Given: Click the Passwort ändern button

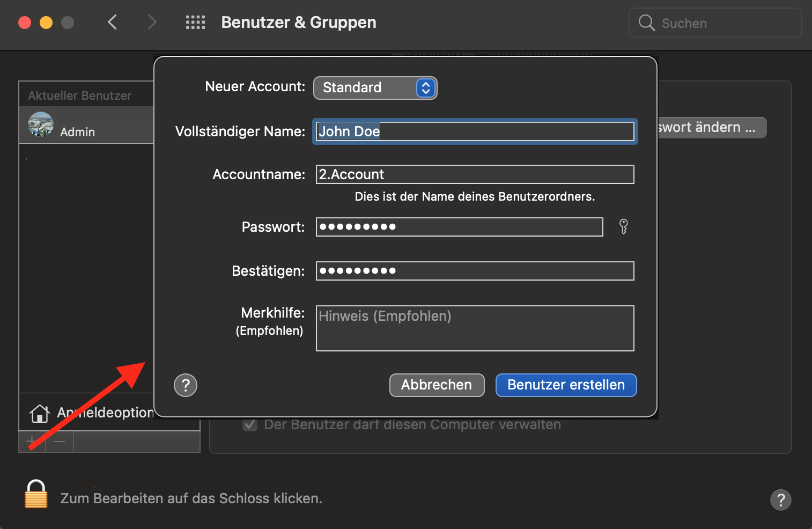Looking at the screenshot, I should click(x=711, y=128).
